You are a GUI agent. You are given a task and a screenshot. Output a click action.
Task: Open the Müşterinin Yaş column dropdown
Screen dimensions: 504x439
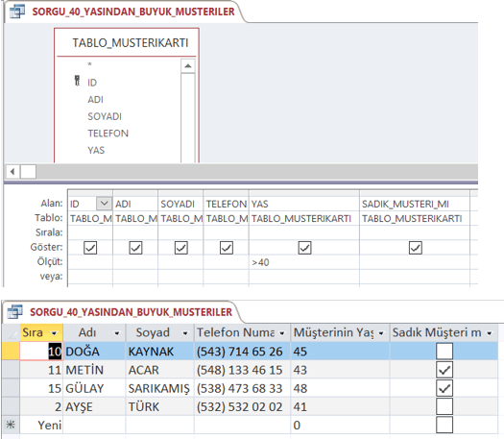click(381, 333)
